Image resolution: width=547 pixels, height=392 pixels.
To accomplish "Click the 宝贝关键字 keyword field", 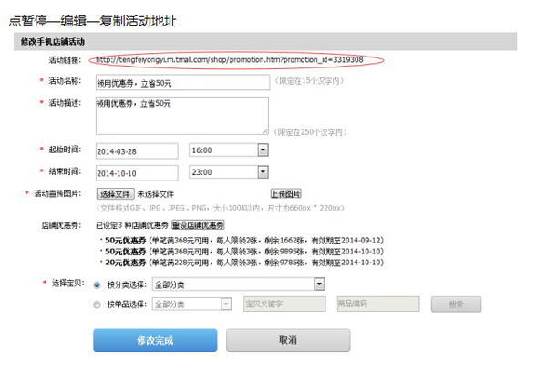I will [284, 304].
